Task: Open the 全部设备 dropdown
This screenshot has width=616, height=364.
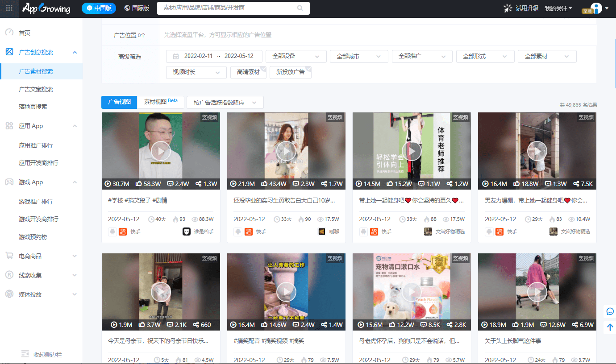Action: (x=296, y=56)
